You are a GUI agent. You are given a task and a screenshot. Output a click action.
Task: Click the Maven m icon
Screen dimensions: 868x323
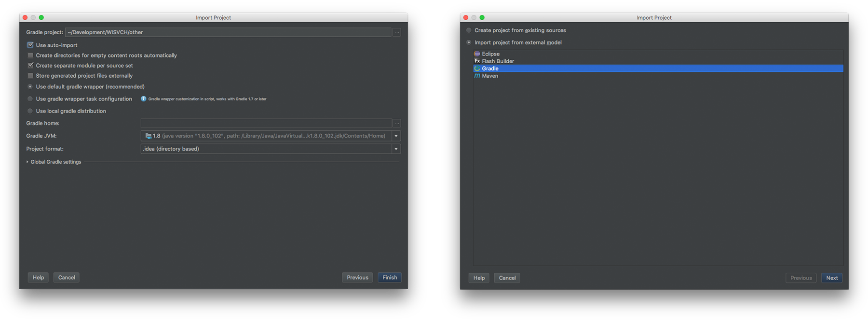point(477,76)
